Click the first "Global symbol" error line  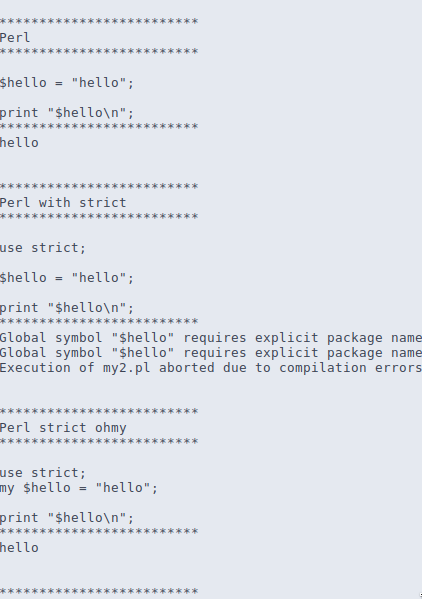click(211, 338)
